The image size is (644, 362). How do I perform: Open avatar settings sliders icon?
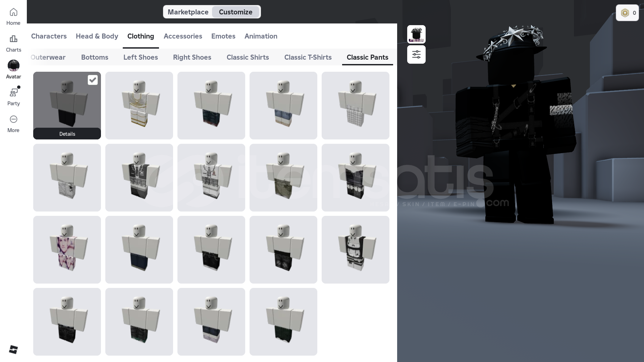[x=416, y=54]
